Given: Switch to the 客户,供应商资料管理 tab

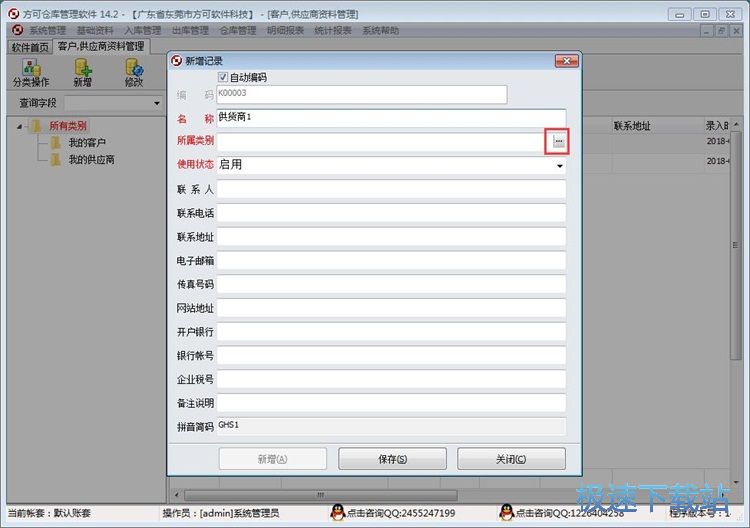Looking at the screenshot, I should (x=101, y=46).
